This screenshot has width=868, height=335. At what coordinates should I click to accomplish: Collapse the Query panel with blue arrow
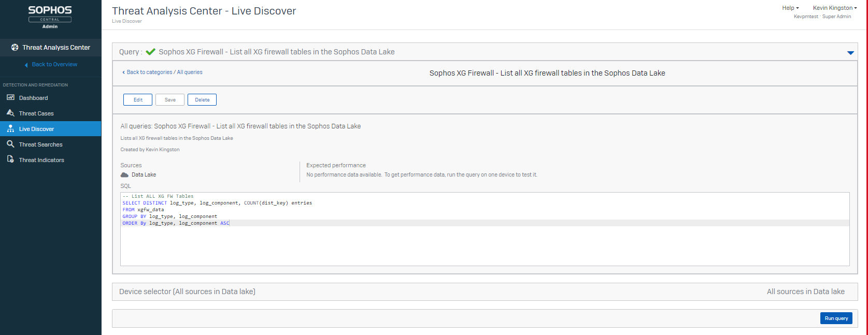click(x=850, y=52)
